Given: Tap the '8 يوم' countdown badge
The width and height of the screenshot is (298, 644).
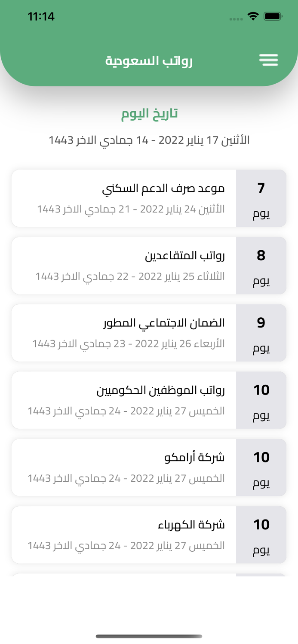Looking at the screenshot, I should [261, 265].
